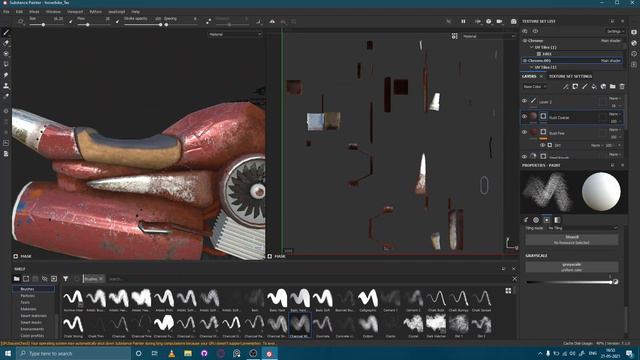Open the Edit menu

[x=19, y=12]
